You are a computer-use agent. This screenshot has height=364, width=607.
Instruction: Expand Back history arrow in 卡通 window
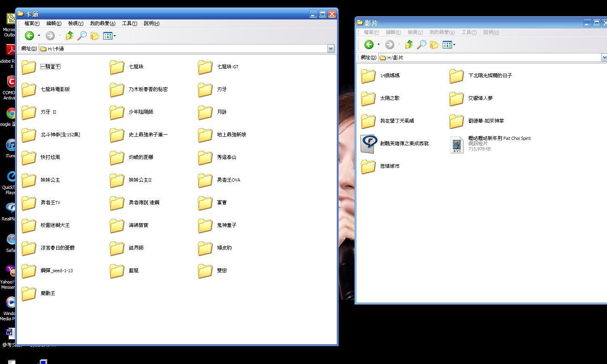pyautogui.click(x=39, y=36)
